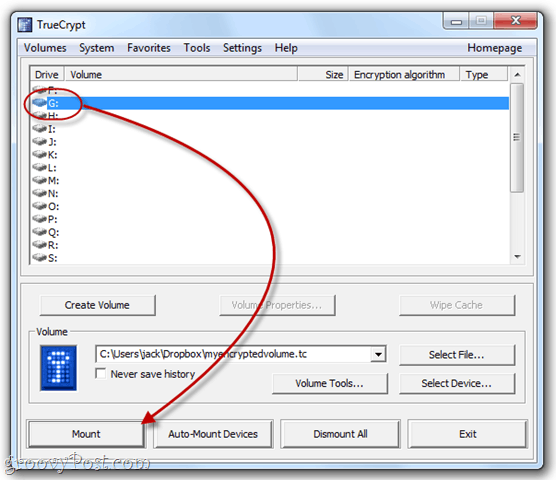Select the I: drive slot icon
The width and height of the screenshot is (556, 480).
click(x=39, y=128)
